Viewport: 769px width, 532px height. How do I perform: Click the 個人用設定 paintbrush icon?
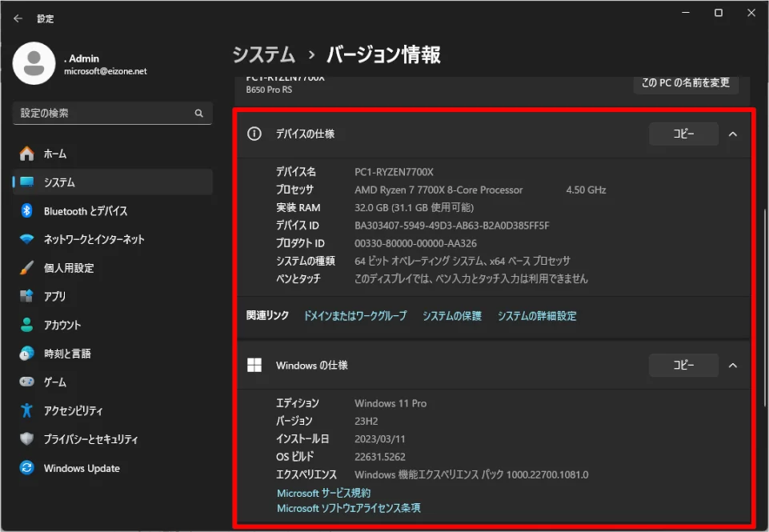tap(27, 268)
